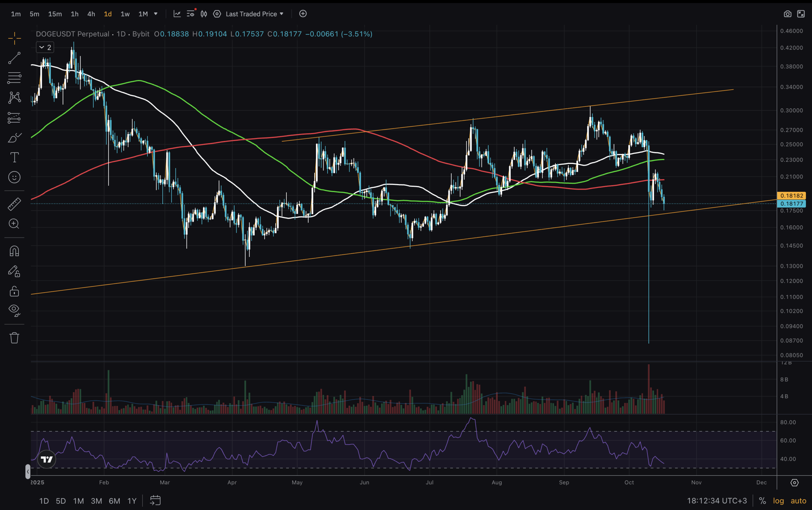
Task: Open Last Traded Price dropdown
Action: coord(255,14)
